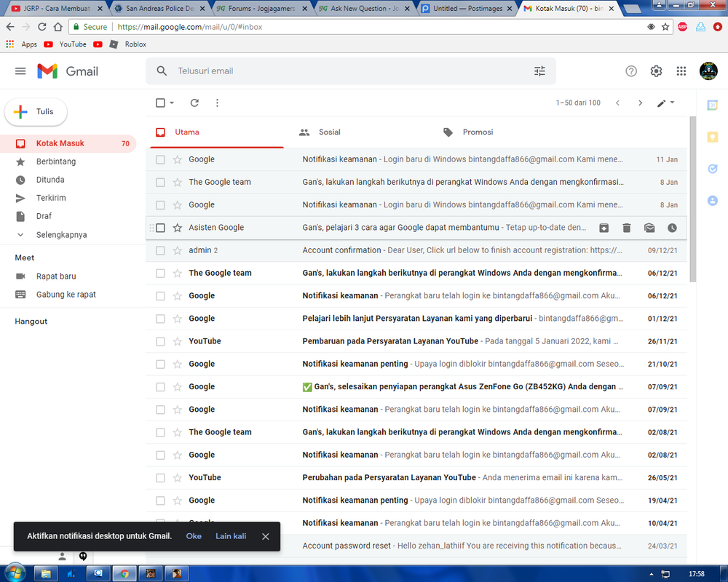Check the Asisten Google email checkbox
Viewport: 728px width, 582px height.
(x=160, y=228)
